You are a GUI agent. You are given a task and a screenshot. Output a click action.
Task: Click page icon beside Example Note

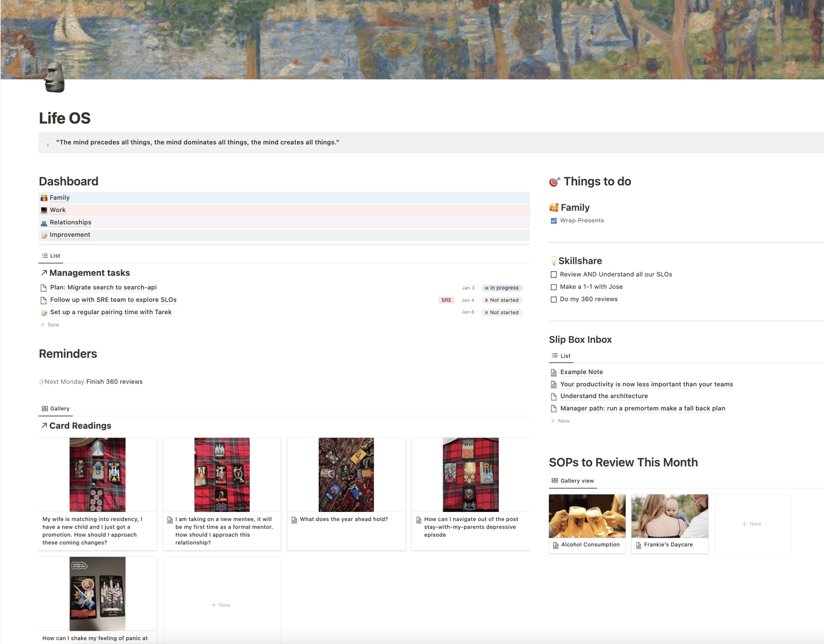pos(554,372)
